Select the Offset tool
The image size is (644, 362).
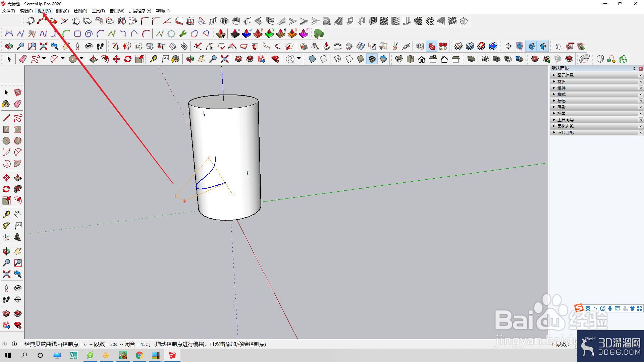[x=18, y=200]
